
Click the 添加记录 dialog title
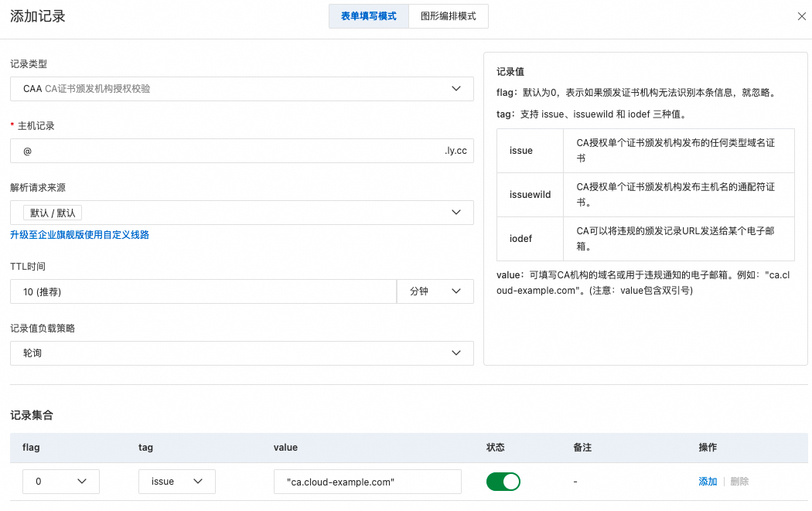38,16
